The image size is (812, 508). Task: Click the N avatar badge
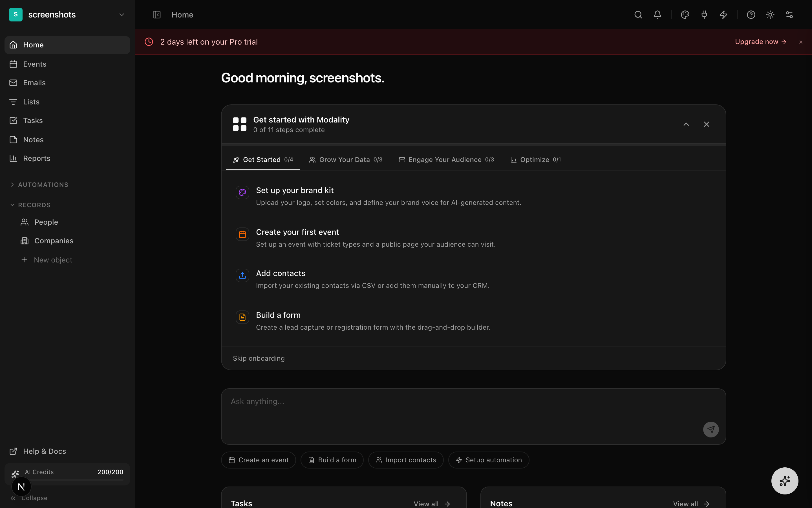21,487
